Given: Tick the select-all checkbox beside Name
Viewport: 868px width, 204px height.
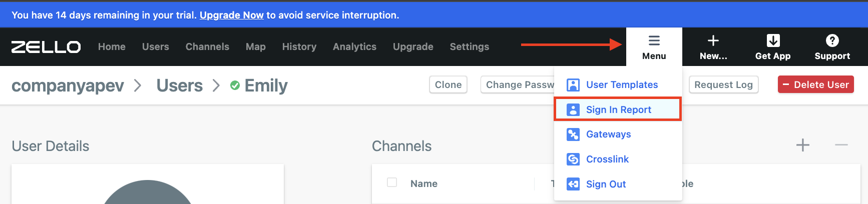Looking at the screenshot, I should 392,182.
